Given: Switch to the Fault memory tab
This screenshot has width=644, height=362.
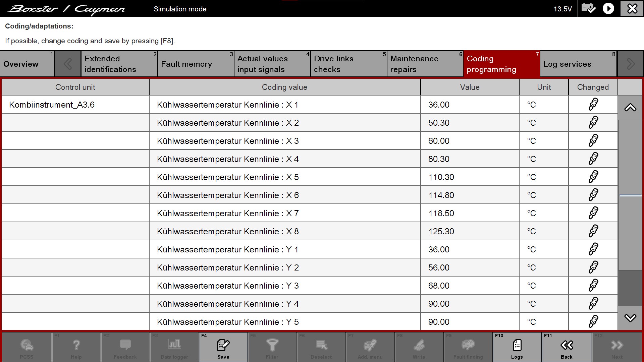Looking at the screenshot, I should click(196, 64).
